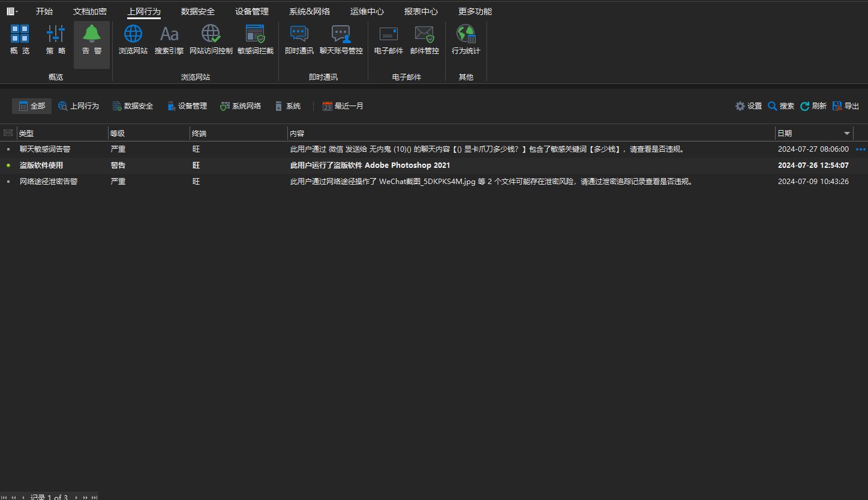Click the 导出 export button
The height and width of the screenshot is (500, 868).
(846, 106)
